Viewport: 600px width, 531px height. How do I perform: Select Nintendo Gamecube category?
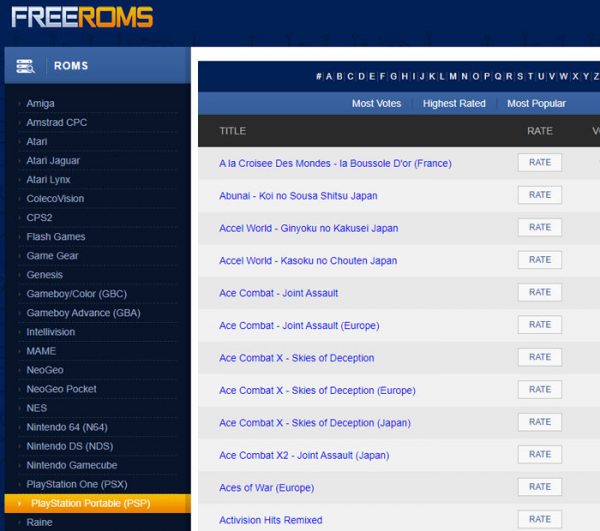point(72,465)
